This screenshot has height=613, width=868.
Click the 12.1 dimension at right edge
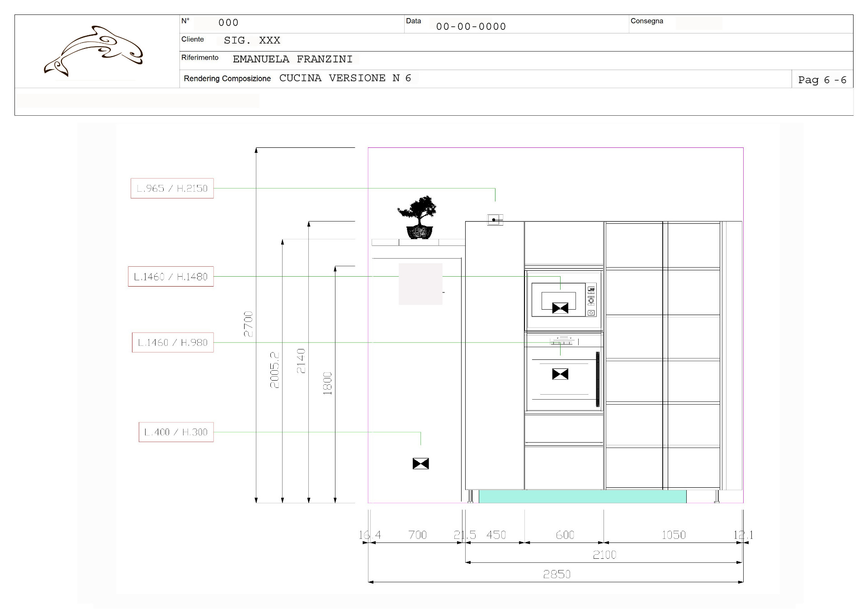743,535
